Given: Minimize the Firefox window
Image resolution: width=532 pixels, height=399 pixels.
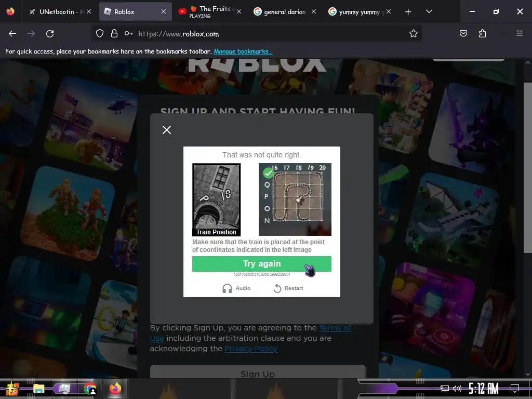Looking at the screenshot, I should click(x=472, y=11).
